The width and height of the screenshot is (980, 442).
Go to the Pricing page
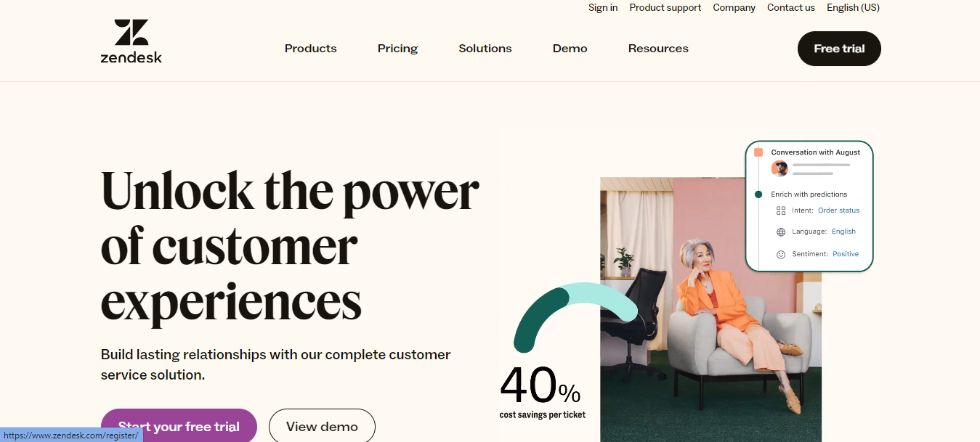[397, 49]
